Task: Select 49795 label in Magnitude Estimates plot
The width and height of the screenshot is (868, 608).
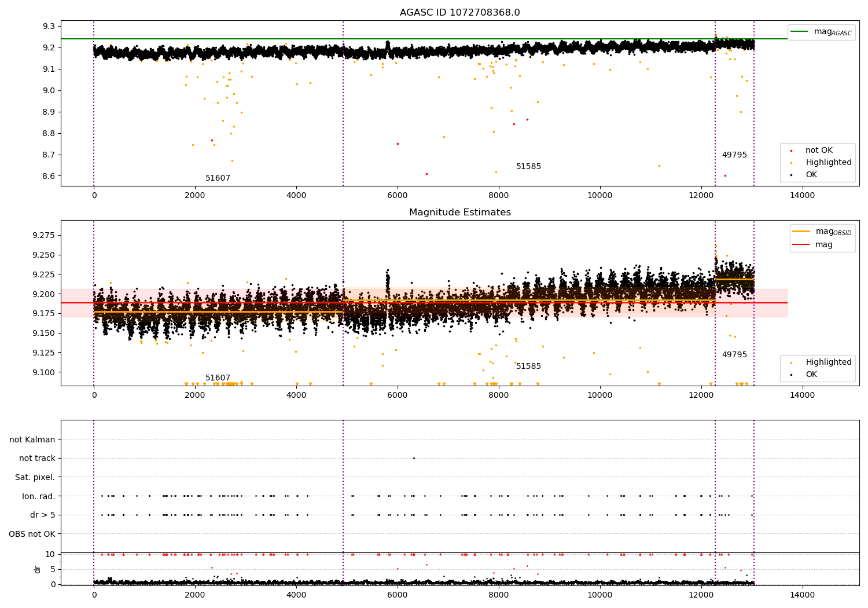Action: point(734,355)
